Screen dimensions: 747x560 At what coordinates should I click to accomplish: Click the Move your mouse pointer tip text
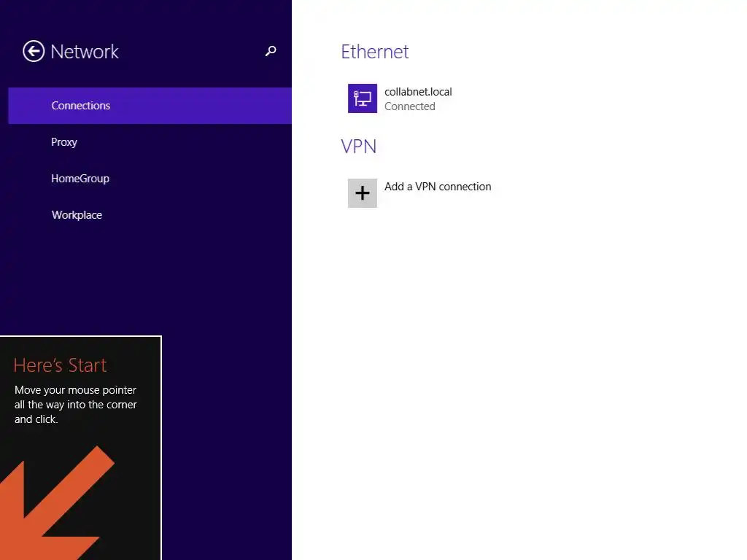75,405
